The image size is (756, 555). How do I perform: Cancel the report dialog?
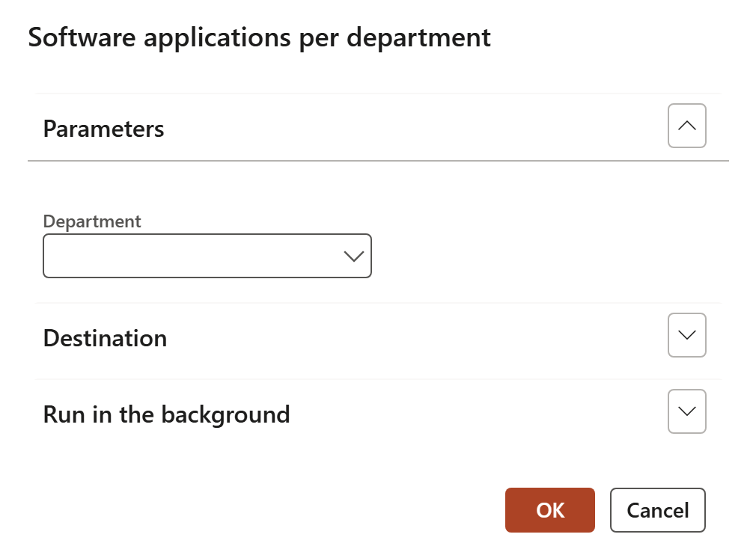point(657,510)
